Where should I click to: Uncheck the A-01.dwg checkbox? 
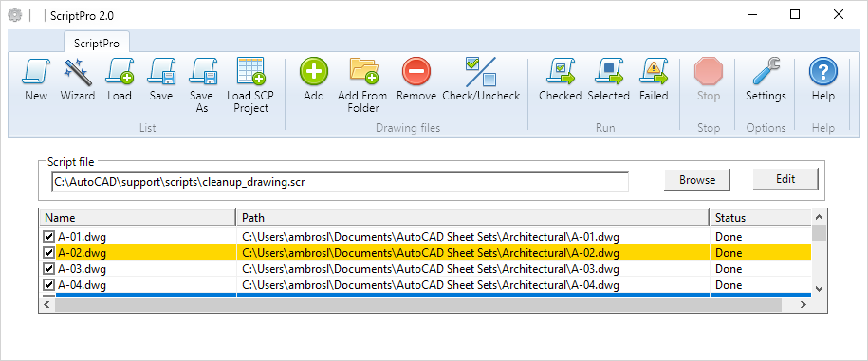pos(48,237)
